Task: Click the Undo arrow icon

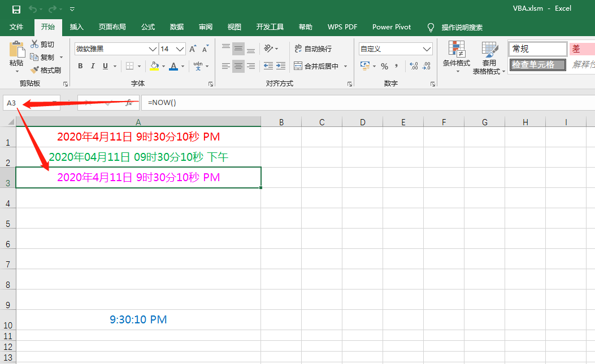Action: pyautogui.click(x=33, y=9)
